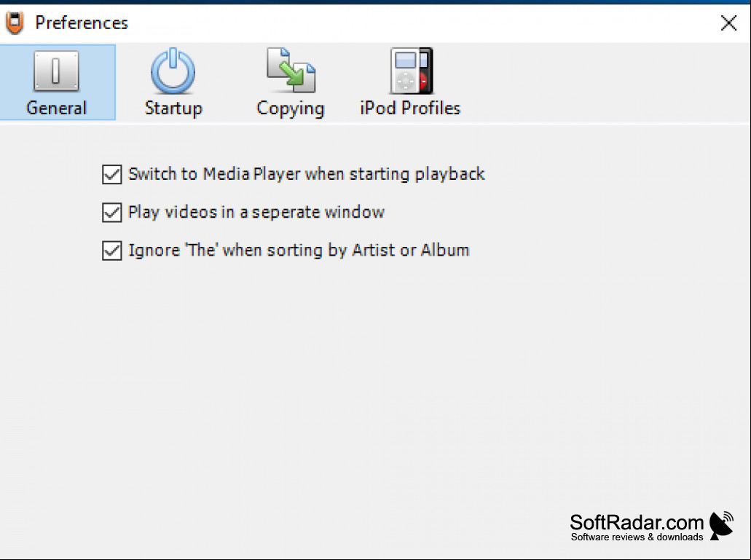This screenshot has height=560, width=751.
Task: Click the SoftRadar satellite dish icon
Action: (x=722, y=525)
